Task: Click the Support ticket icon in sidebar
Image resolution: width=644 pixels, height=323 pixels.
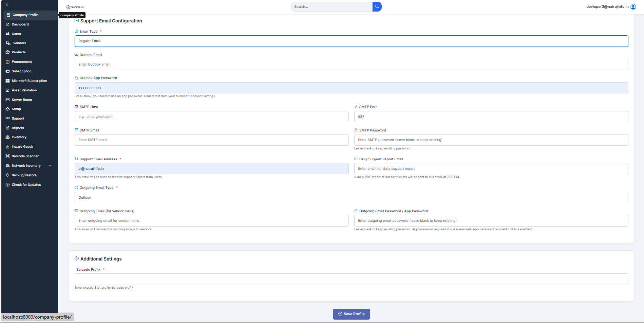Action: coord(7,119)
